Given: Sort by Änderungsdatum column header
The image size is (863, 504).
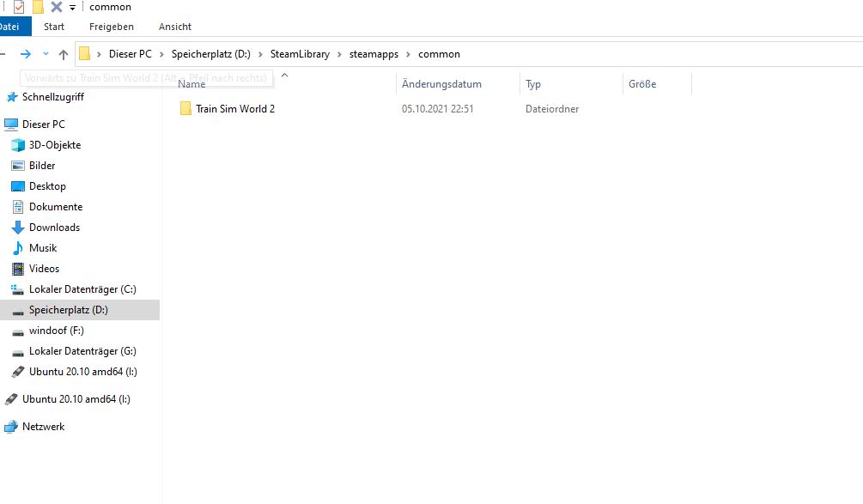Looking at the screenshot, I should point(441,84).
